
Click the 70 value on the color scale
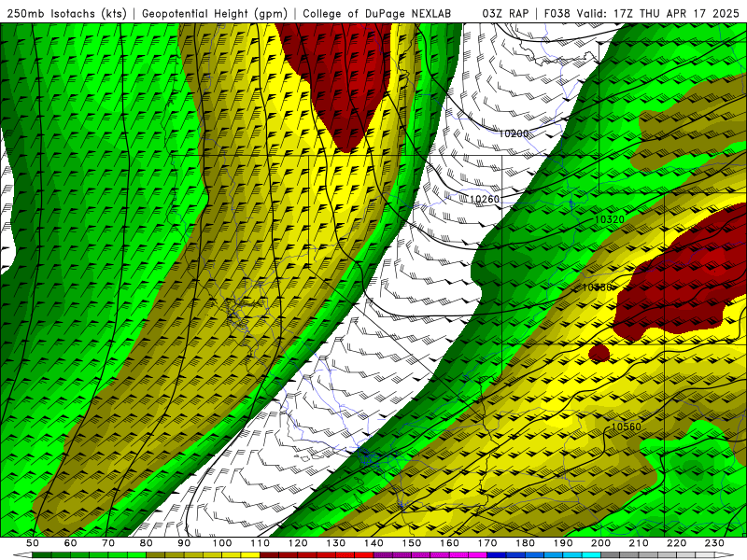click(x=108, y=543)
